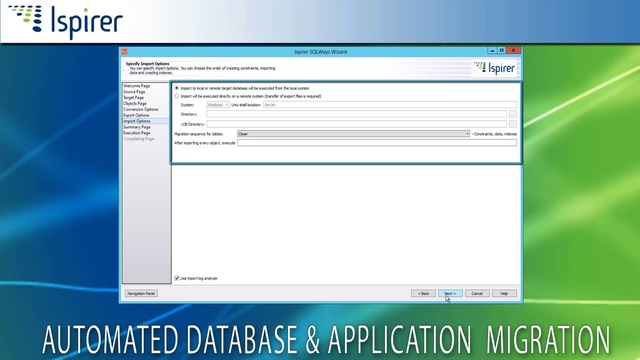
Task: Go to Welcome Page in navigation list
Action: [137, 86]
